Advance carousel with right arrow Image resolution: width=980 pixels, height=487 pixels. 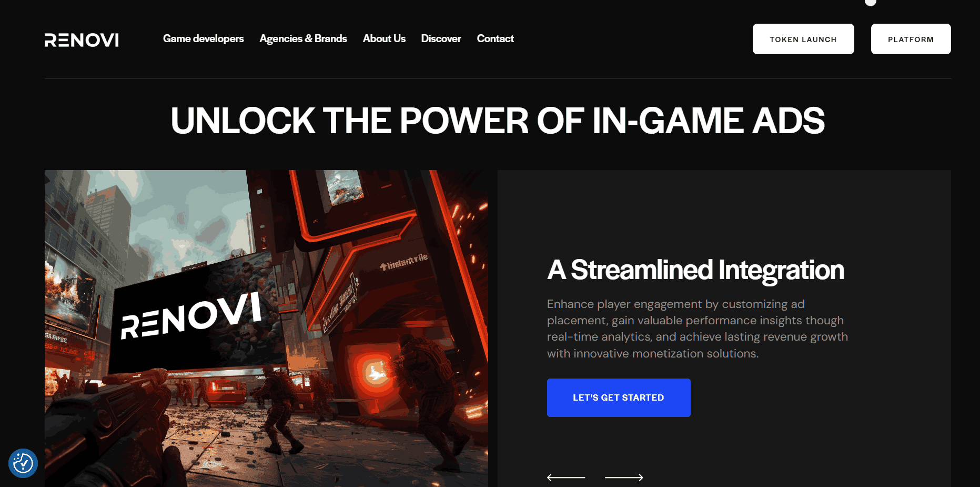624,477
